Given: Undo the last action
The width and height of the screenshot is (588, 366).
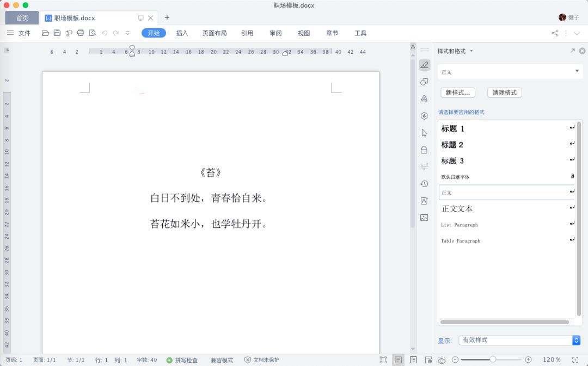Looking at the screenshot, I should point(104,33).
